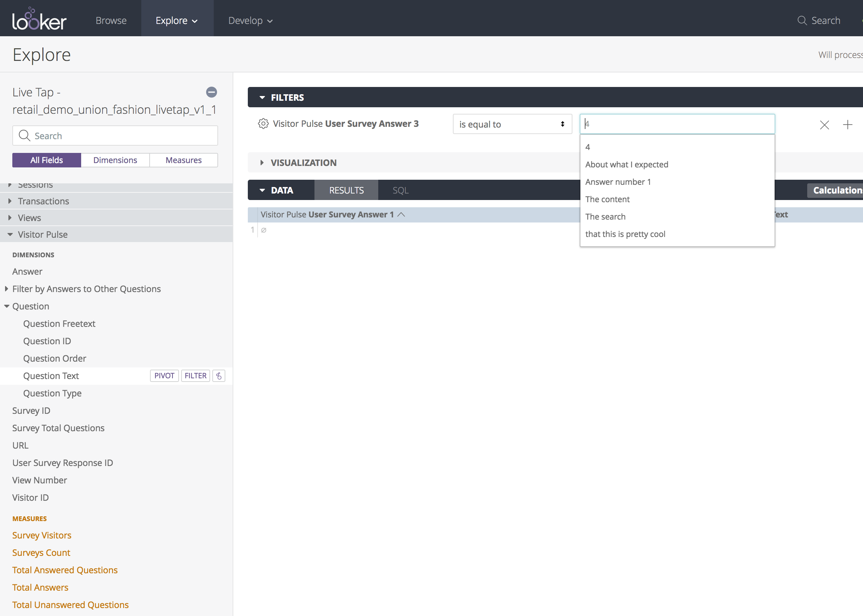Add the Total Unanswered Questions measure
Viewport: 863px width, 616px height.
71,605
